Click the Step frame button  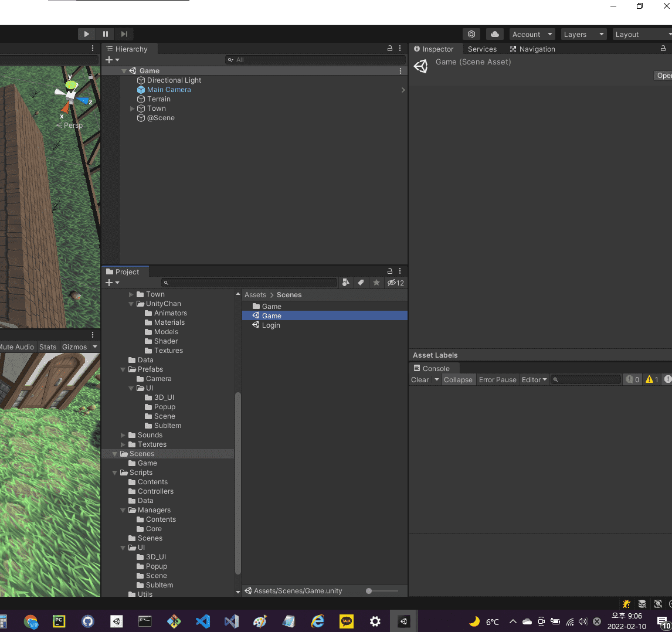point(124,34)
